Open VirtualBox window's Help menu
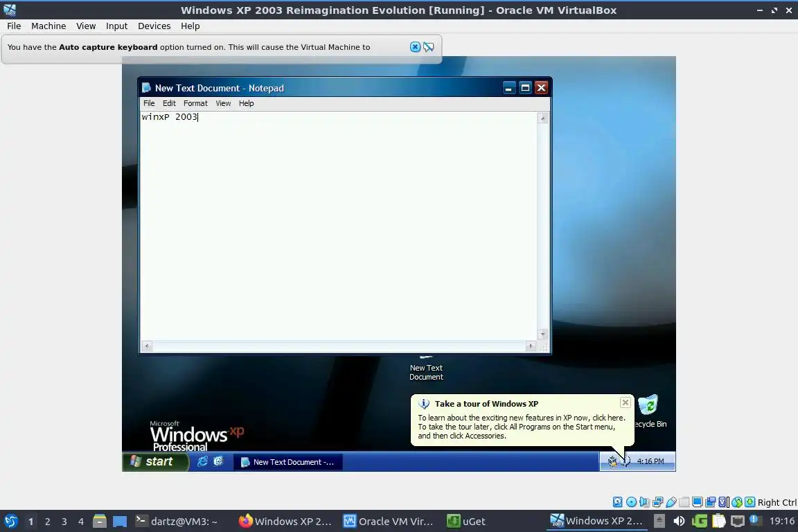The height and width of the screenshot is (532, 798). pyautogui.click(x=190, y=26)
